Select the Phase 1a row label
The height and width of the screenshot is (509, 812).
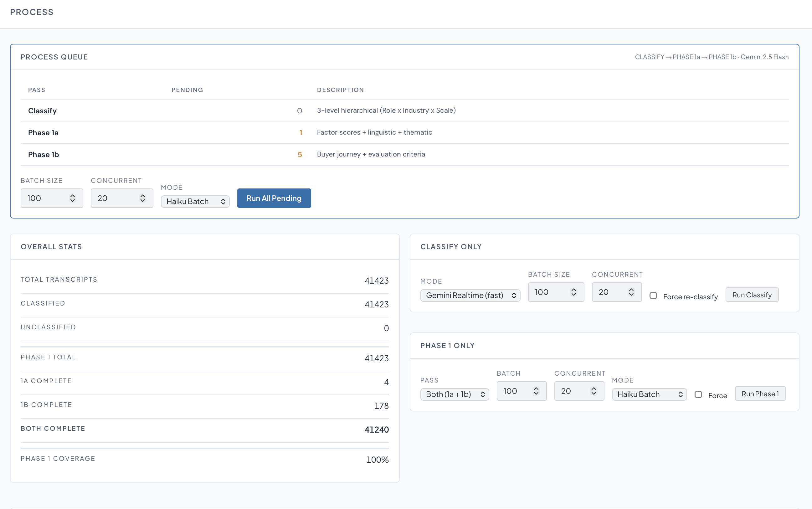point(44,133)
